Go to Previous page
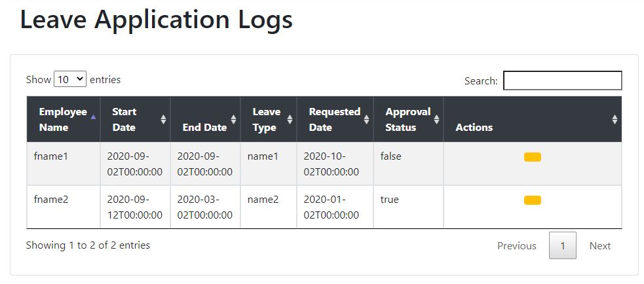The width and height of the screenshot is (644, 284). [516, 246]
